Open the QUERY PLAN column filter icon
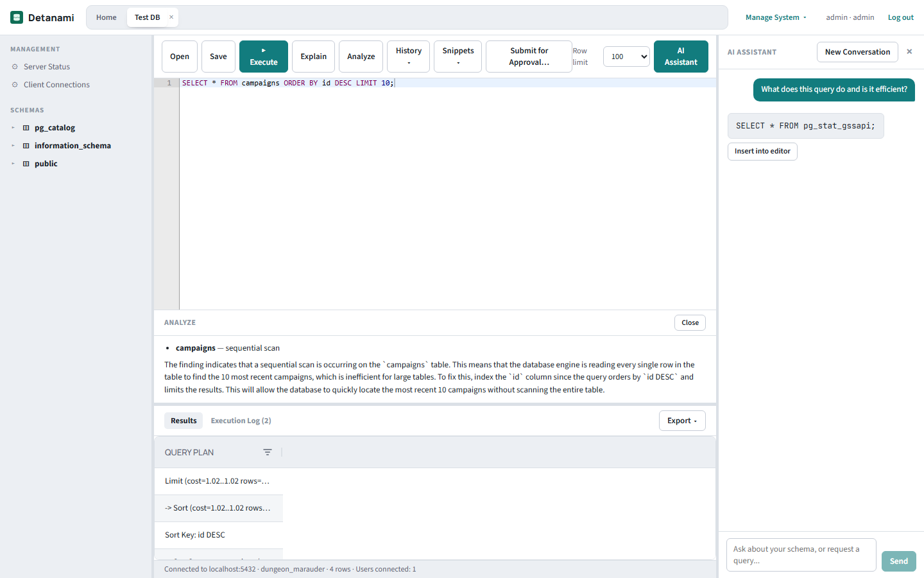Viewport: 924px width, 578px height. (x=268, y=452)
